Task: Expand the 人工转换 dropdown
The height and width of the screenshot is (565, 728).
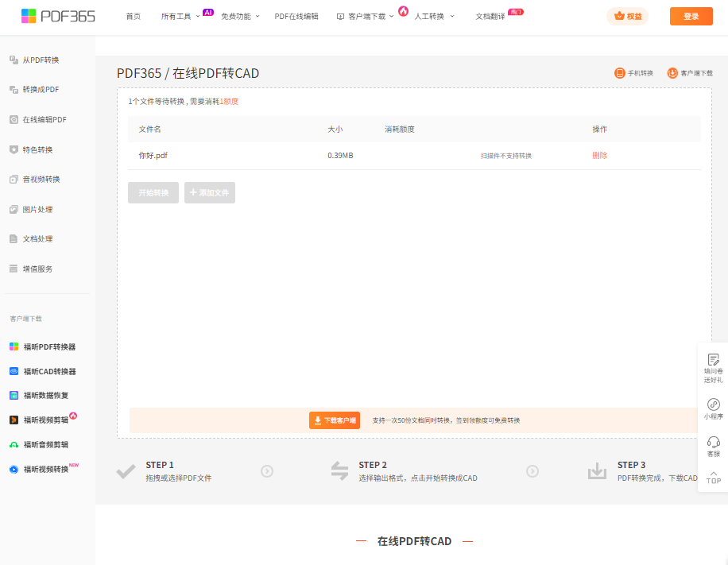Action: coord(434,17)
